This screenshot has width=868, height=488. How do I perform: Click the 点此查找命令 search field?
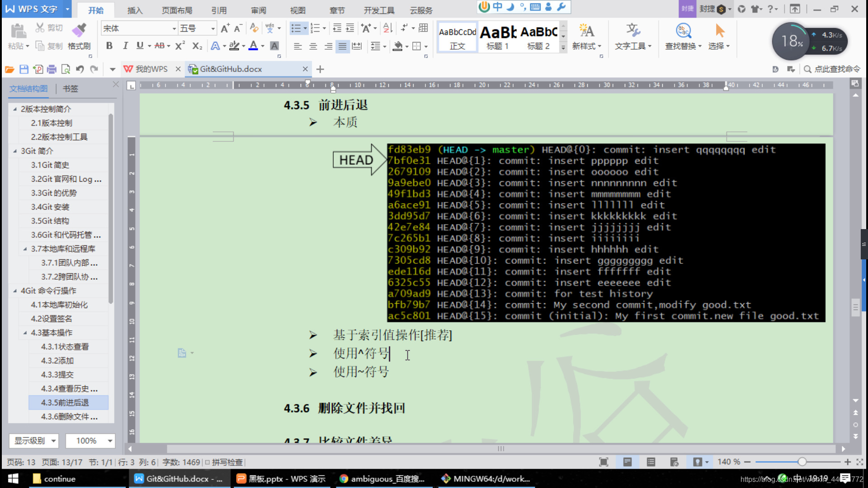[833, 69]
